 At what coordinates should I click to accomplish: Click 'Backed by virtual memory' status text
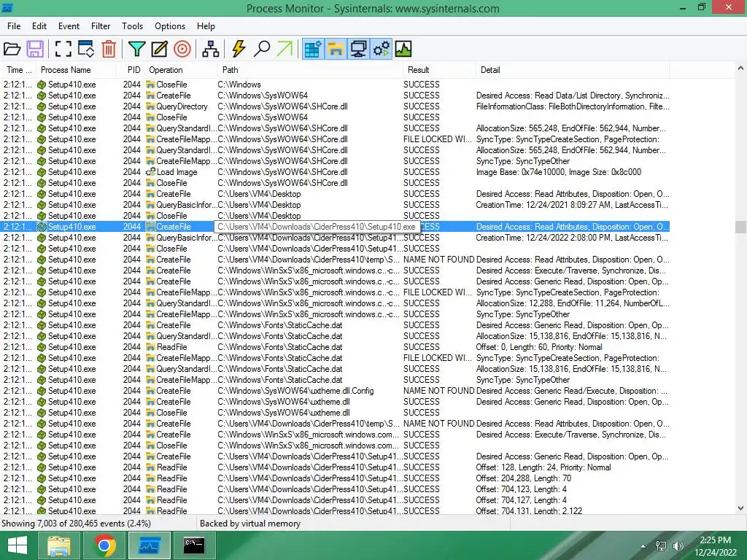(250, 524)
